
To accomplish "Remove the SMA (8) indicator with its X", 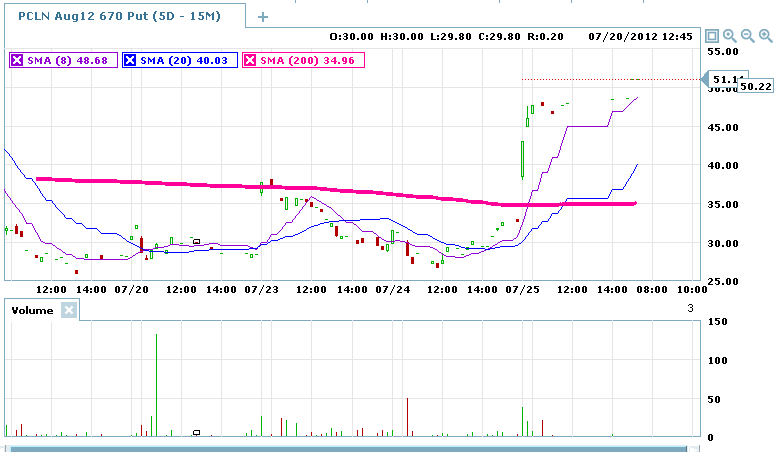I will click(x=17, y=60).
